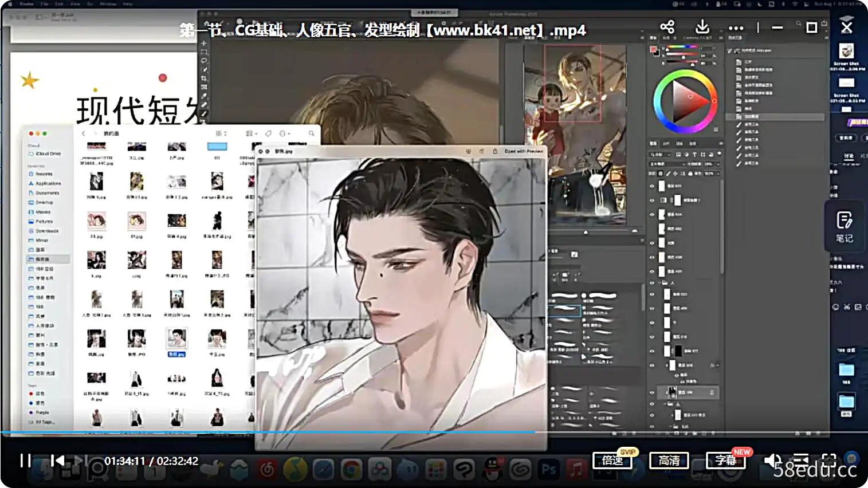Click the 字幕 subtitles button

point(725,460)
